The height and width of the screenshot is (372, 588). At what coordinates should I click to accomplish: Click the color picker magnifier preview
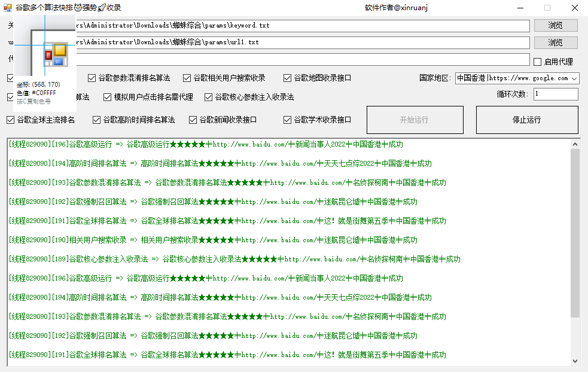point(45,45)
